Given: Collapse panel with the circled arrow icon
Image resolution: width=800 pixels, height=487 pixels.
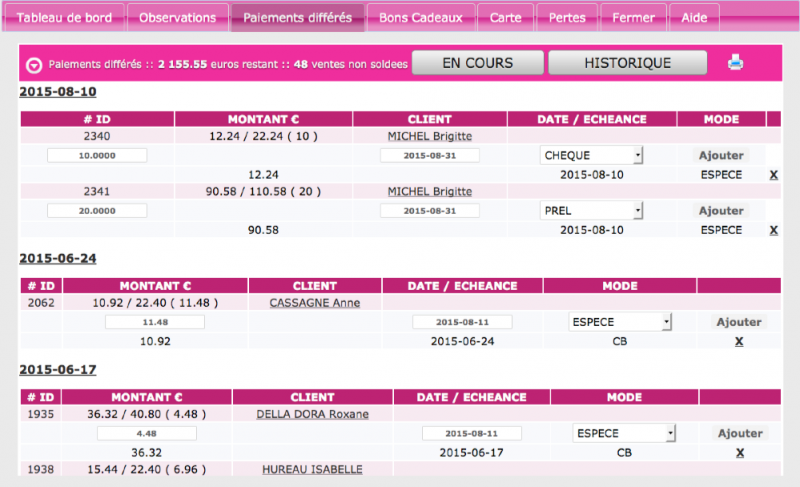Looking at the screenshot, I should coord(34,64).
